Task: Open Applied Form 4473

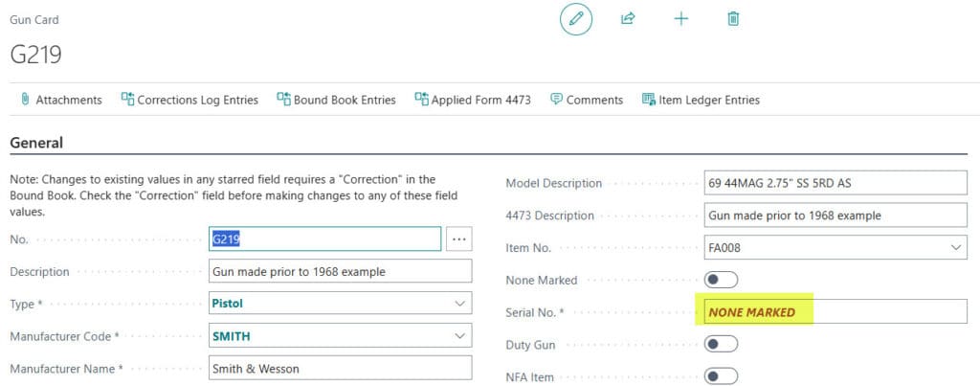Action: point(473,100)
